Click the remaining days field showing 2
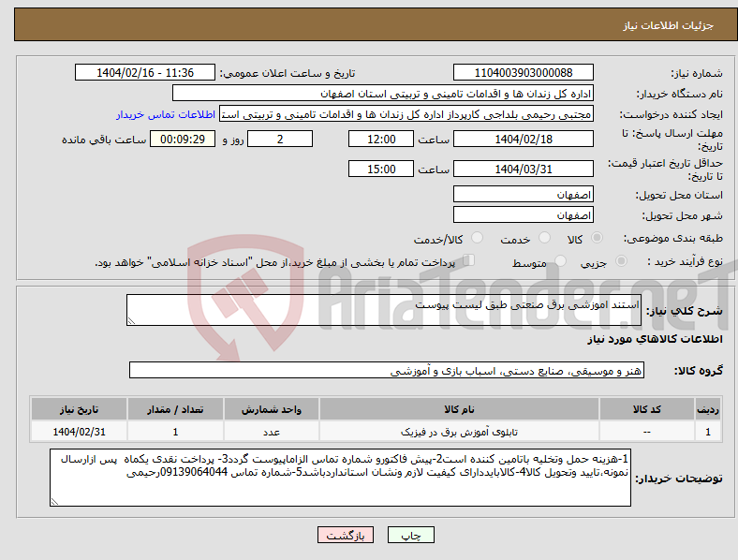The height and width of the screenshot is (560, 738). (x=280, y=139)
